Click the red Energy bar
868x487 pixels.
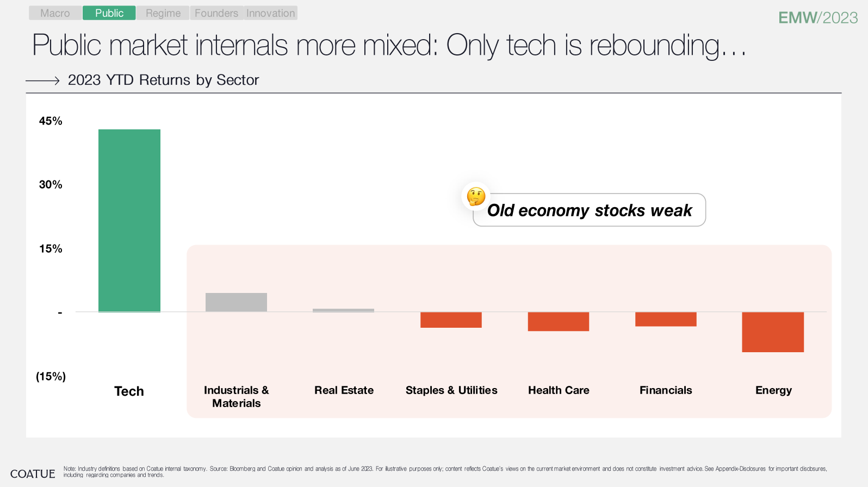(773, 332)
